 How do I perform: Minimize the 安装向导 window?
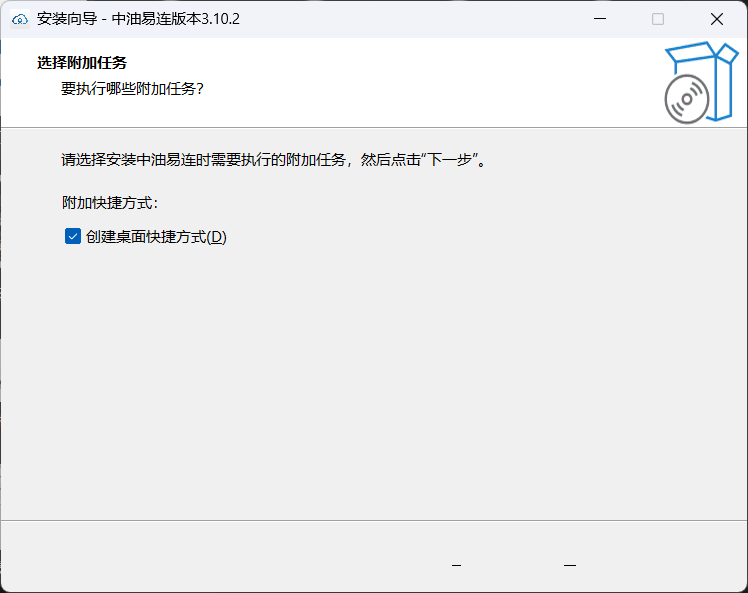tap(600, 19)
